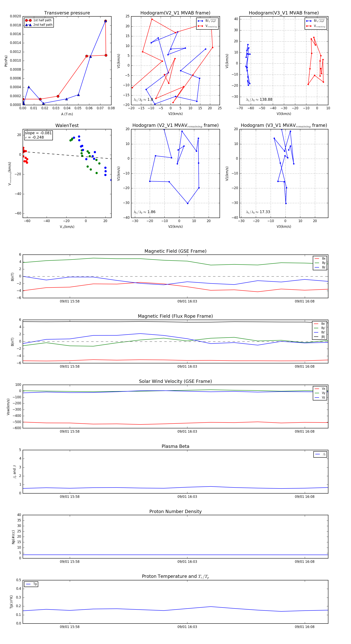Click the 'Transverse pressure' plot title

point(67,13)
